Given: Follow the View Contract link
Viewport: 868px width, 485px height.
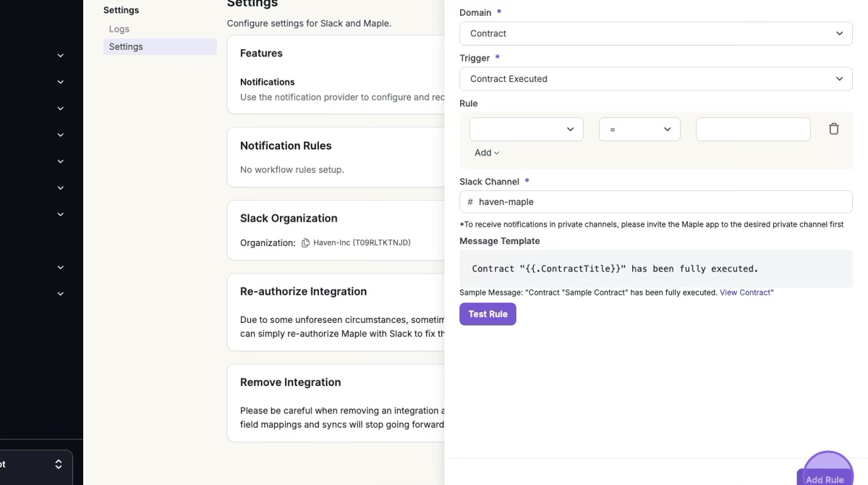Looking at the screenshot, I should click(745, 292).
